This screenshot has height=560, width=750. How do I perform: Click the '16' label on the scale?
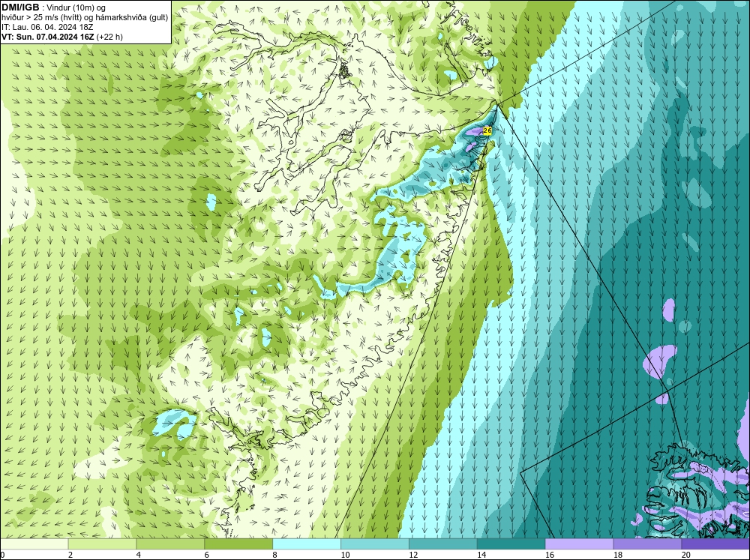(550, 555)
